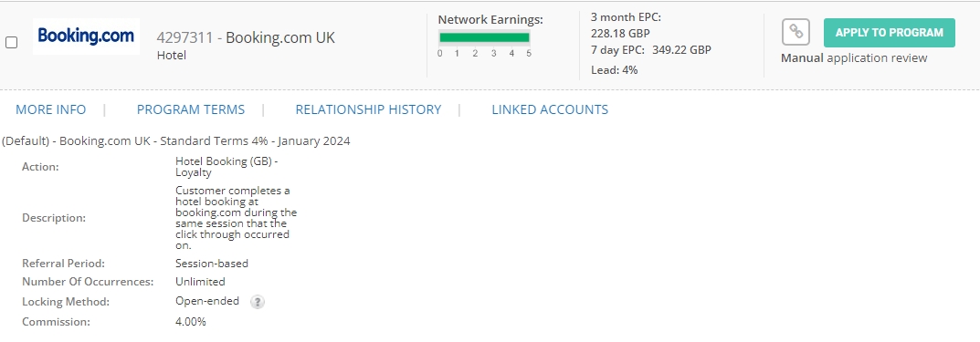Click the green Network Earnings bar
The height and width of the screenshot is (342, 980).
484,37
